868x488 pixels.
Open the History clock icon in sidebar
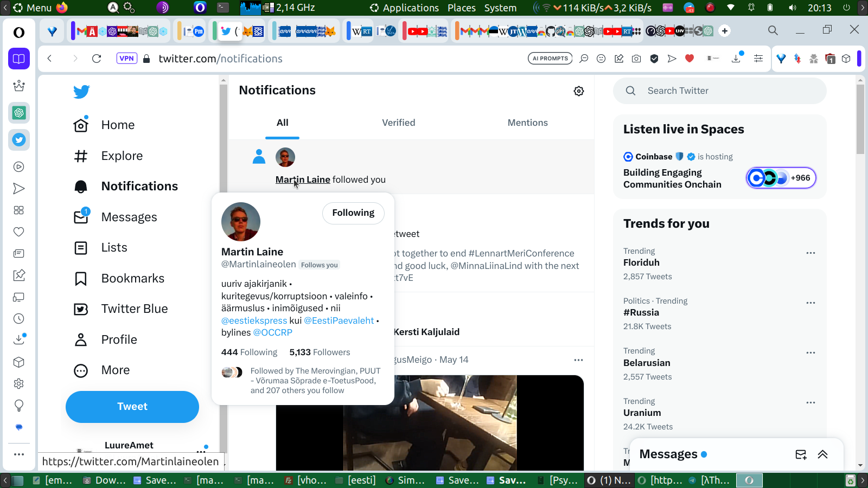[19, 319]
